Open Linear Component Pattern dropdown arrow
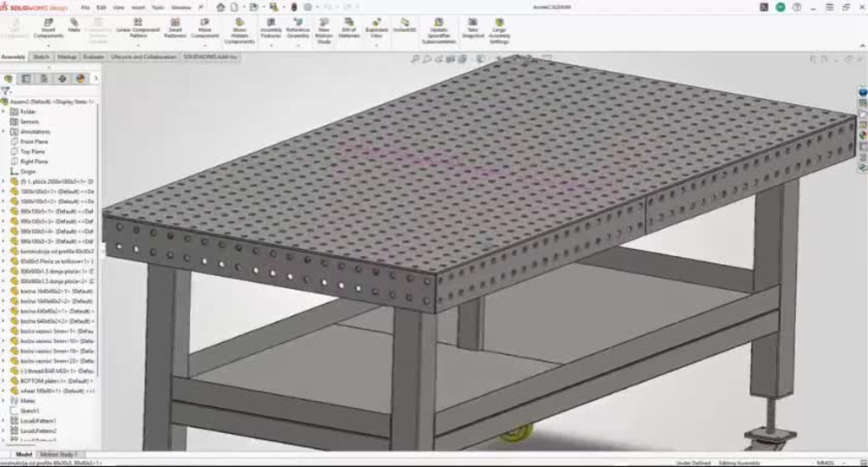The image size is (868, 467). [138, 44]
